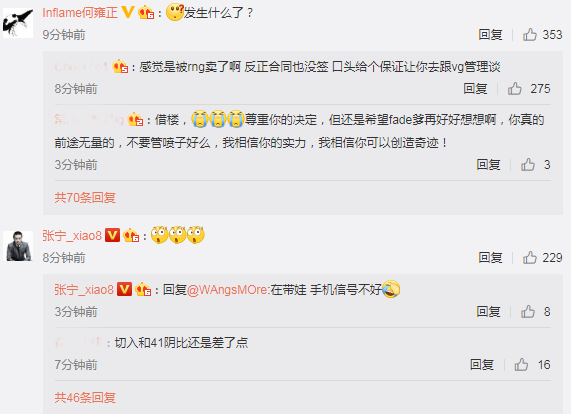
Task: Like 张宁_xiao8's comment with 229 likes
Action: (530, 257)
